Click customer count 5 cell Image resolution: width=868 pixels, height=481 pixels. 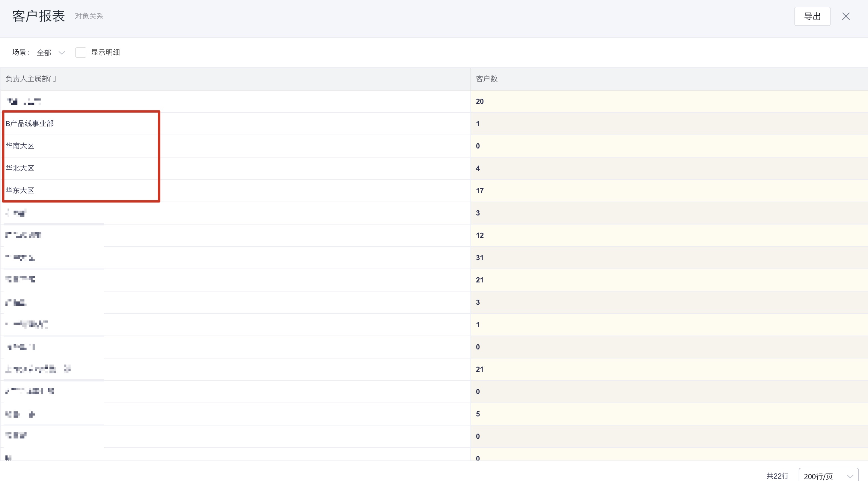[x=477, y=414]
